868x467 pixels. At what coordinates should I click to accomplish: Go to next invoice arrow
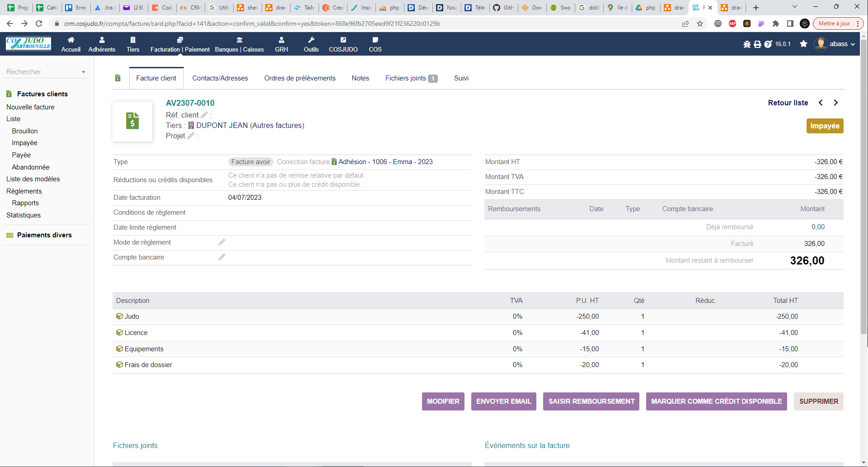pos(836,103)
